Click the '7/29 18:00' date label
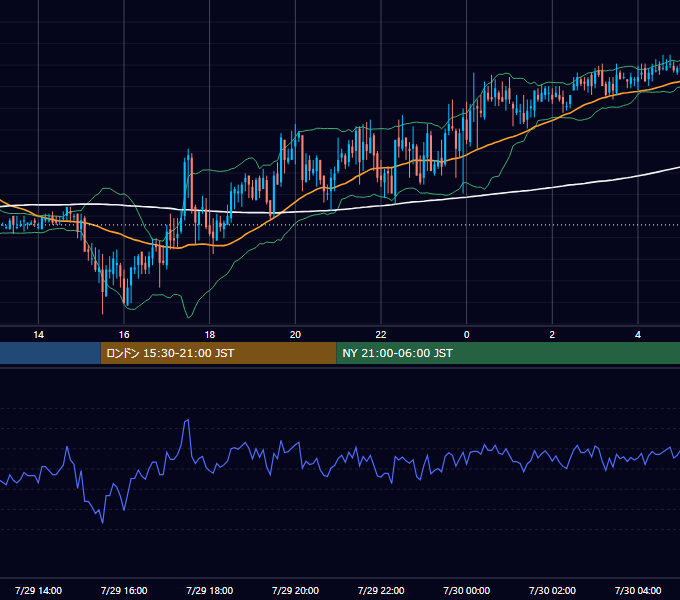680x600 pixels. pos(209,590)
